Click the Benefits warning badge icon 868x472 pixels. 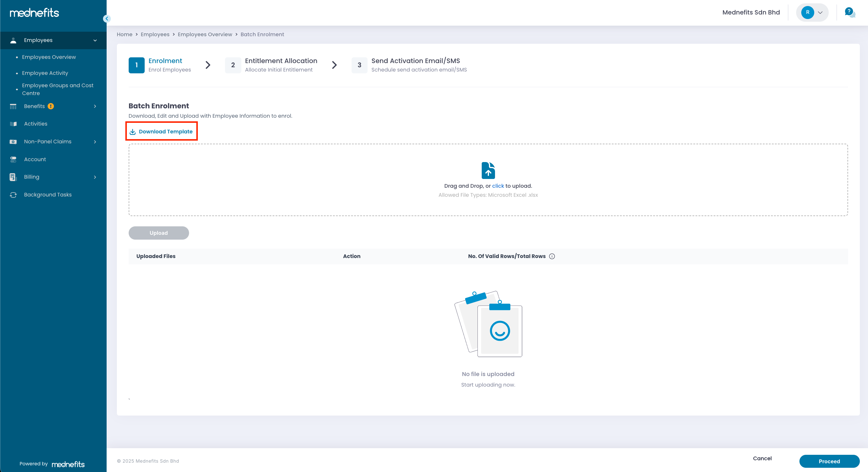tap(51, 107)
